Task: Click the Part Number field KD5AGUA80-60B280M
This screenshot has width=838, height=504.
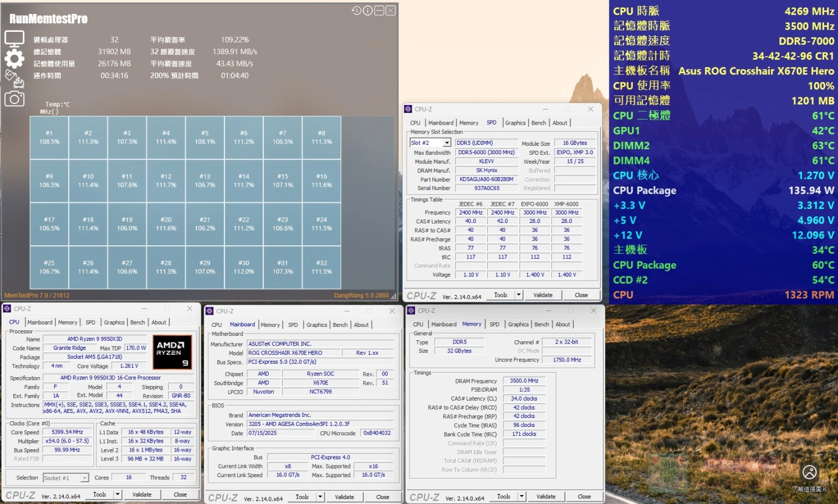Action: (x=487, y=179)
